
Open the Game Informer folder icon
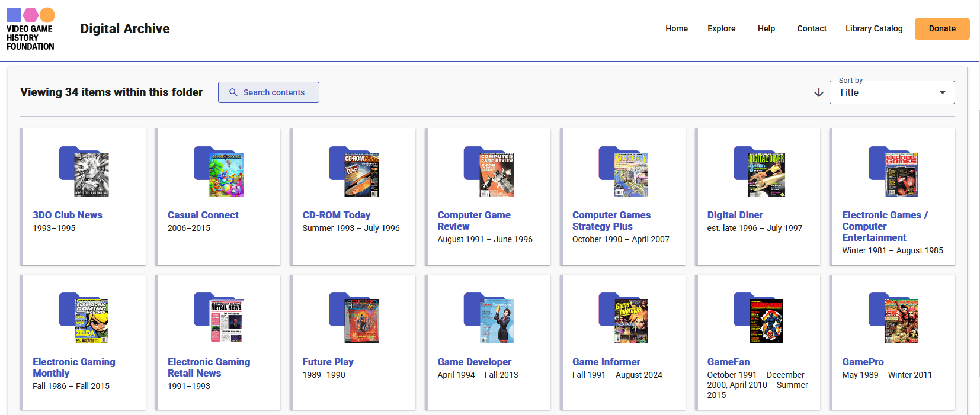coord(623,318)
